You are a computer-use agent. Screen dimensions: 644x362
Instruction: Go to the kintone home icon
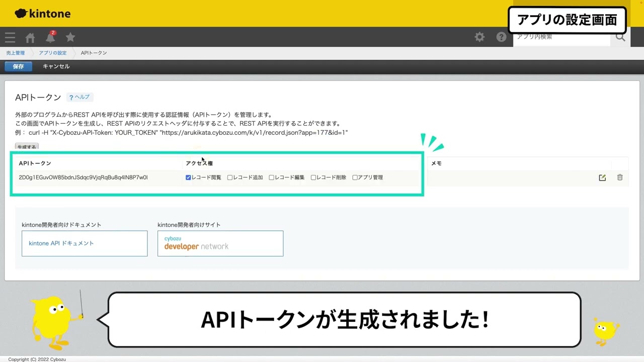tap(30, 38)
